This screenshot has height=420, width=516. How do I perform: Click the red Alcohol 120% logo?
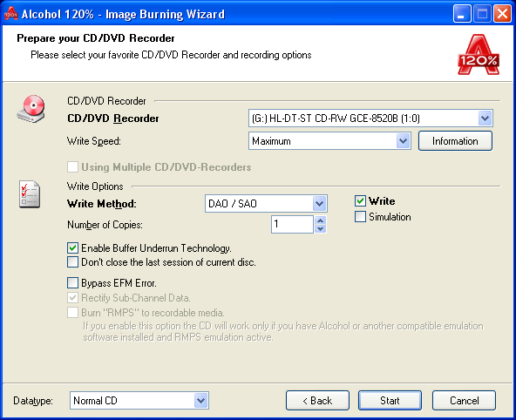(479, 55)
